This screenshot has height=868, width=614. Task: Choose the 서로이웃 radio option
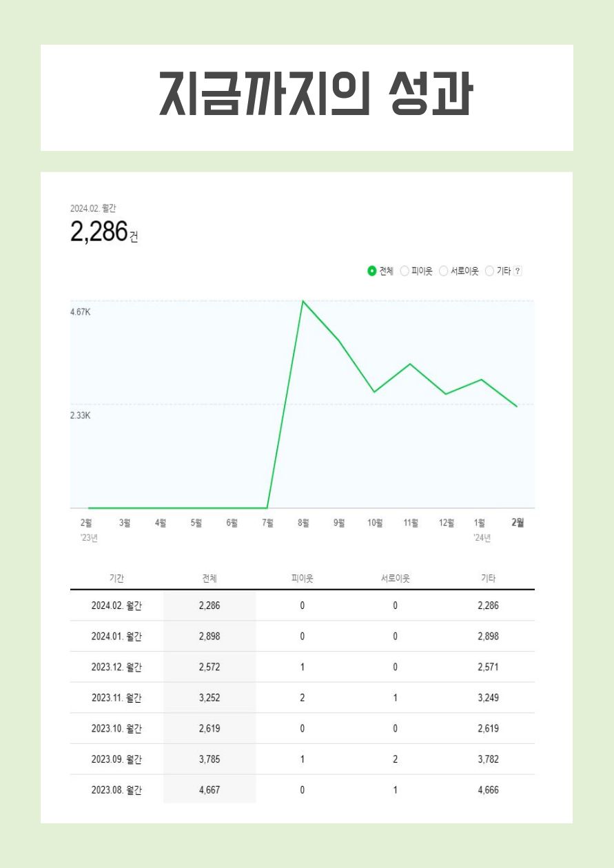(x=443, y=271)
